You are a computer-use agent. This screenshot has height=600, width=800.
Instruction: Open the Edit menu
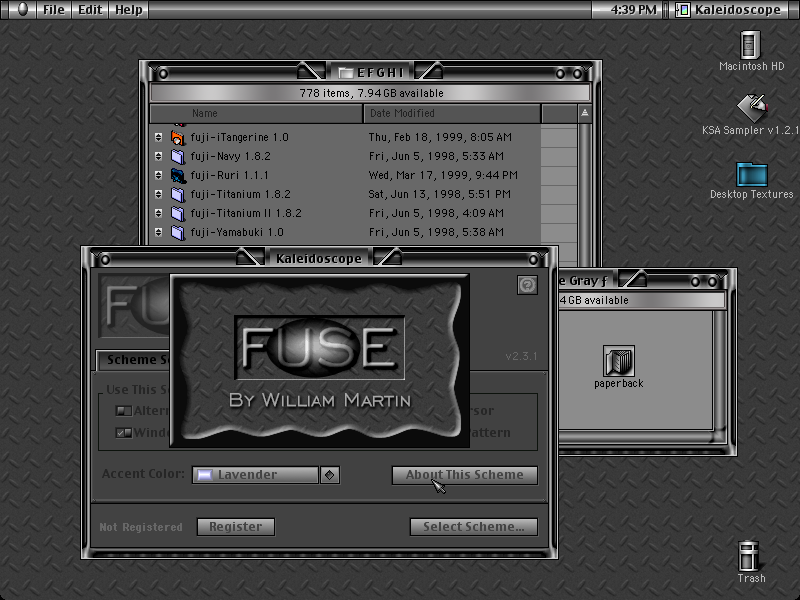pos(90,10)
